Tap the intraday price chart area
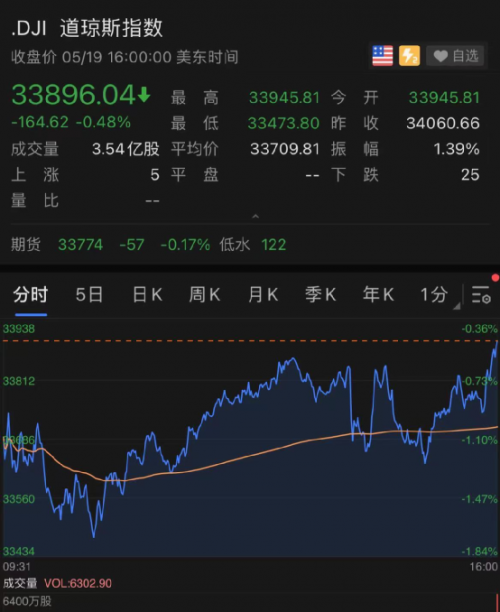 (250, 439)
